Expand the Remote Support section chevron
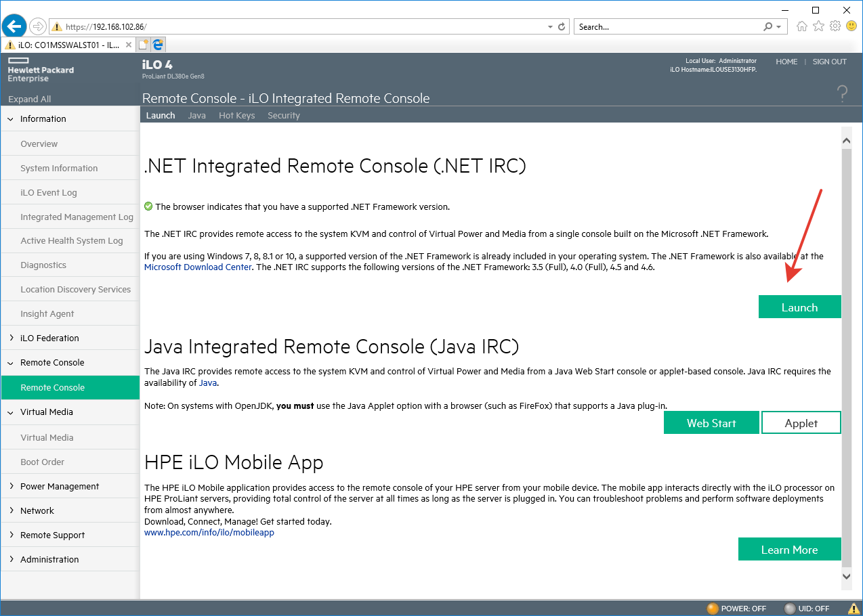The height and width of the screenshot is (616, 863). click(x=11, y=535)
